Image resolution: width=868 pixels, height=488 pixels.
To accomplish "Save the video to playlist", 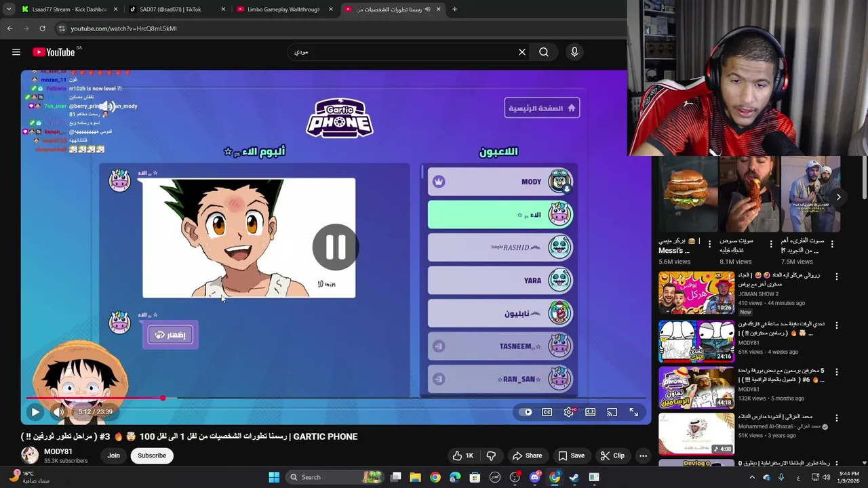I will 571,455.
